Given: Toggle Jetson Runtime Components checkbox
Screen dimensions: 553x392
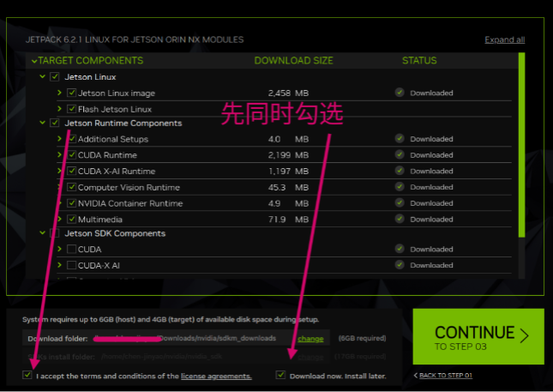Looking at the screenshot, I should tap(54, 123).
